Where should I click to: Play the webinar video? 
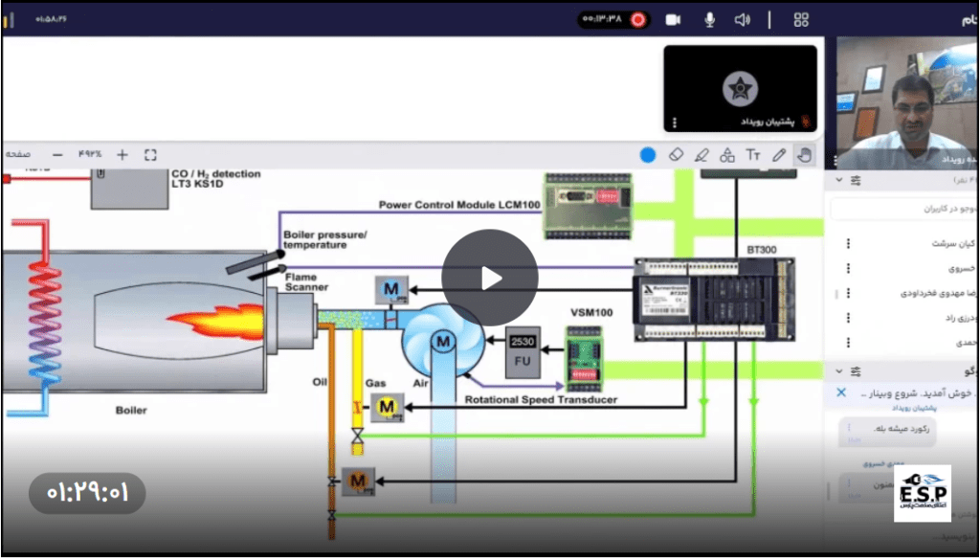489,278
